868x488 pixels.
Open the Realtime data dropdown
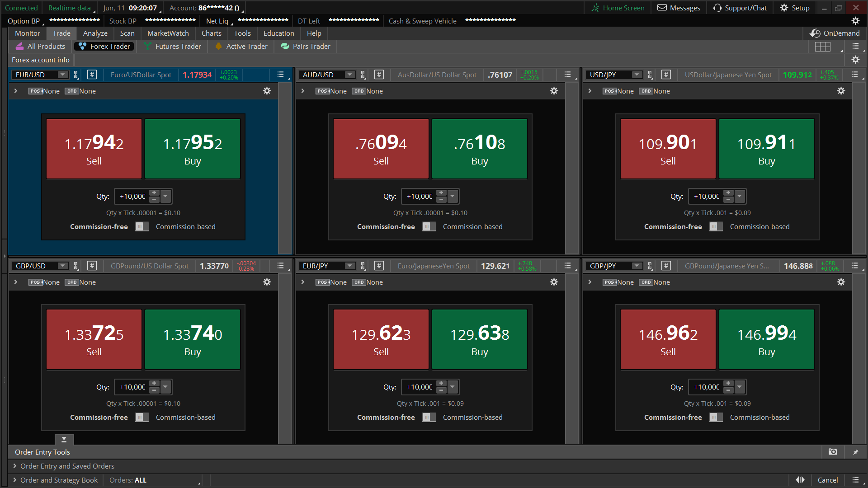pyautogui.click(x=71, y=8)
